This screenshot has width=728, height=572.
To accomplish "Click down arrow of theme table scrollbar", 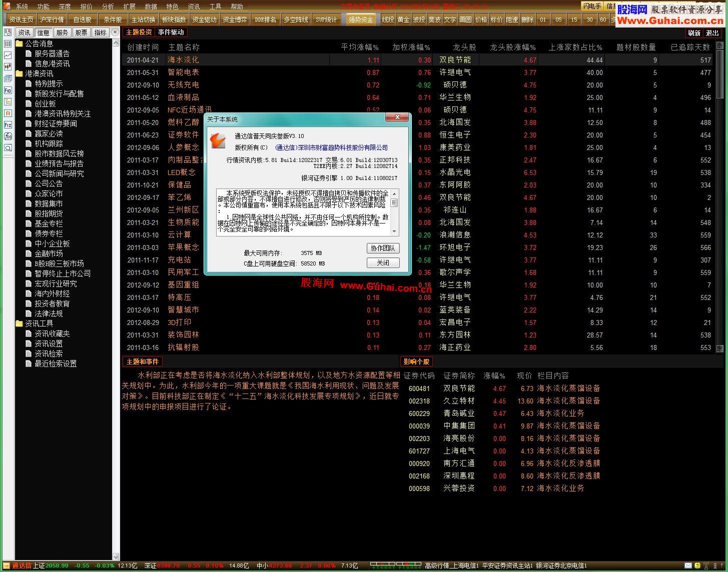I will (x=720, y=348).
